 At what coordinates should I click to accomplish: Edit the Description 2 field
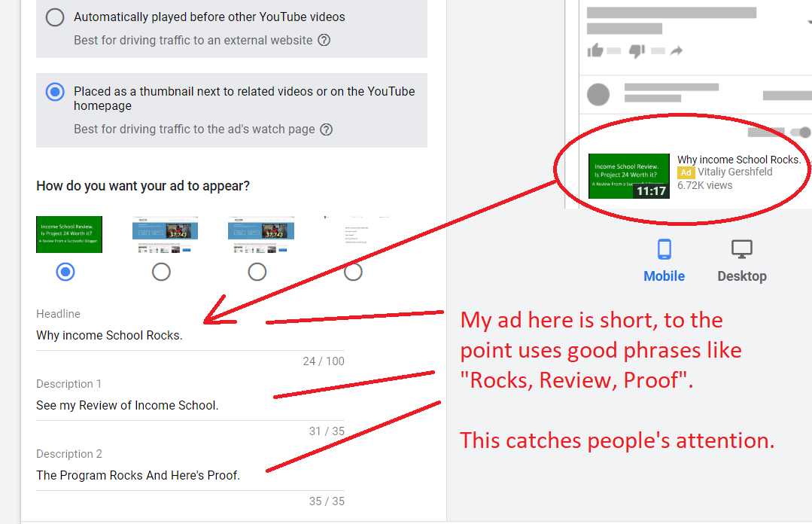(190, 475)
